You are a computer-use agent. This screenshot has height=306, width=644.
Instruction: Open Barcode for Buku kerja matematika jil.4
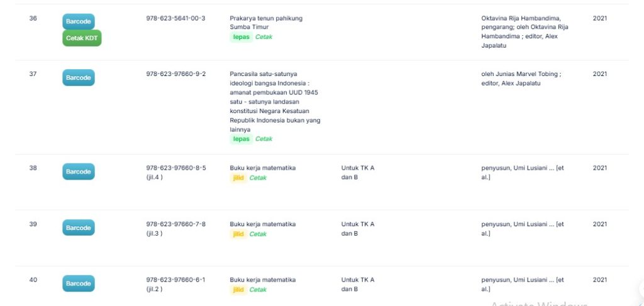[x=78, y=172]
